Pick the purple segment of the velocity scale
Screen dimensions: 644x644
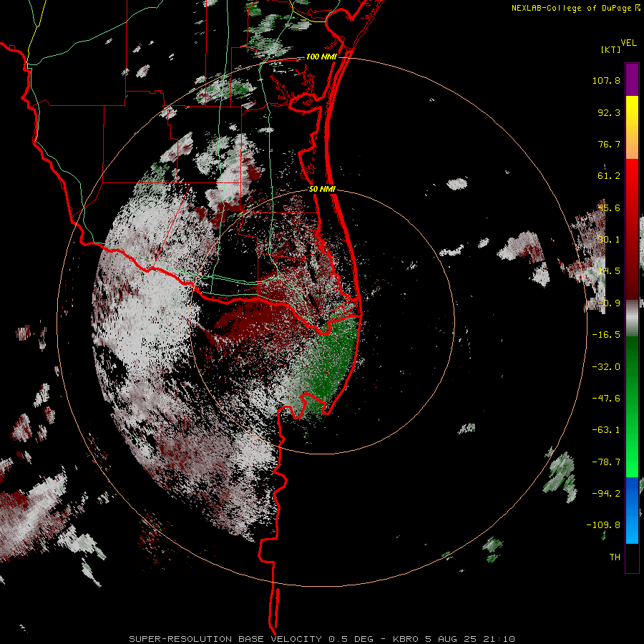632,79
